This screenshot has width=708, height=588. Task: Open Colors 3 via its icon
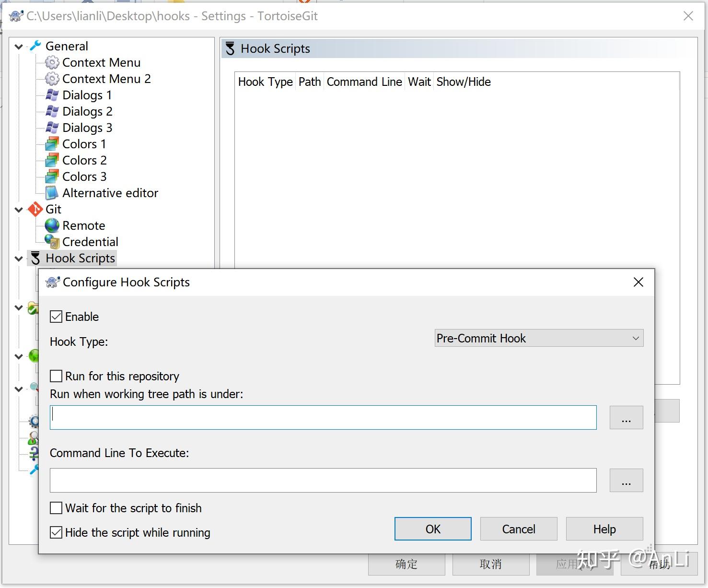click(52, 177)
